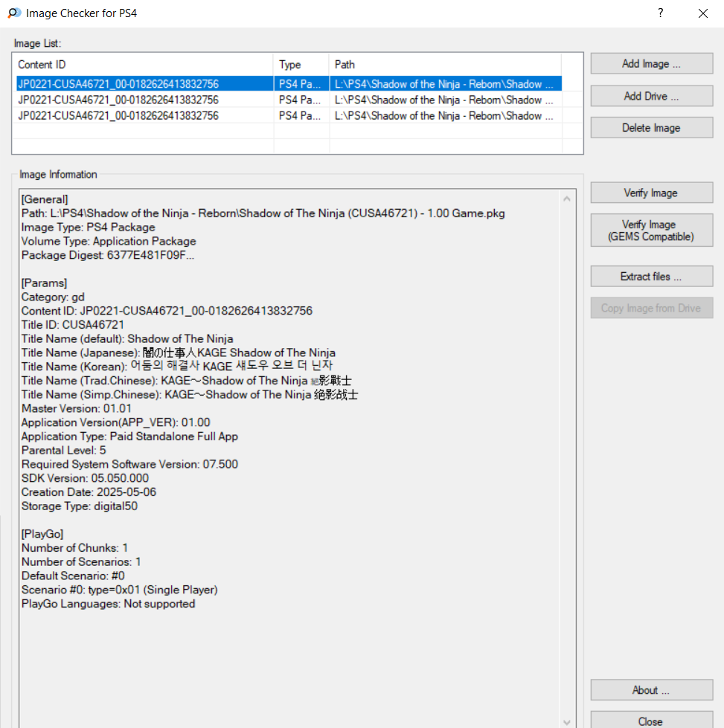
Task: Click the Category: gd line
Action: (53, 297)
